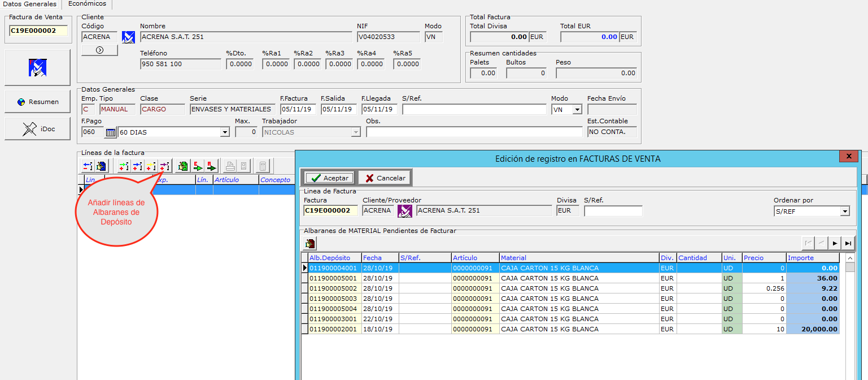Screen dimensions: 868x380
Task: Click the calculator icon in invoice lines toolbar
Action: (263, 166)
